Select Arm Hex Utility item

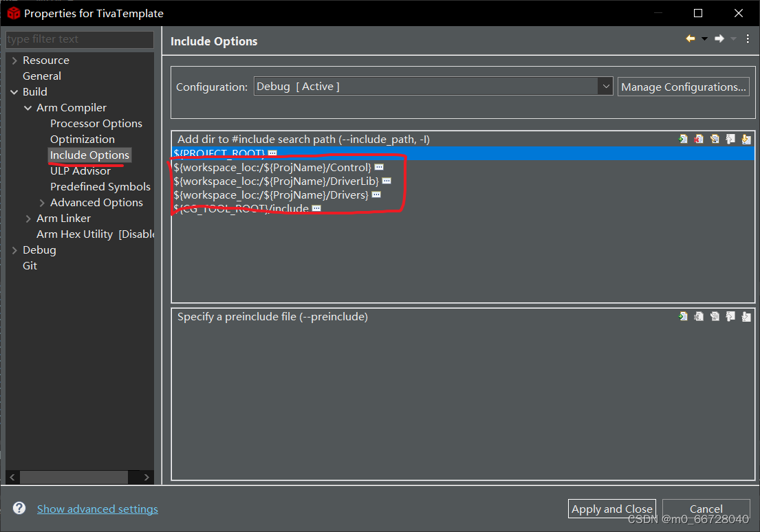95,234
